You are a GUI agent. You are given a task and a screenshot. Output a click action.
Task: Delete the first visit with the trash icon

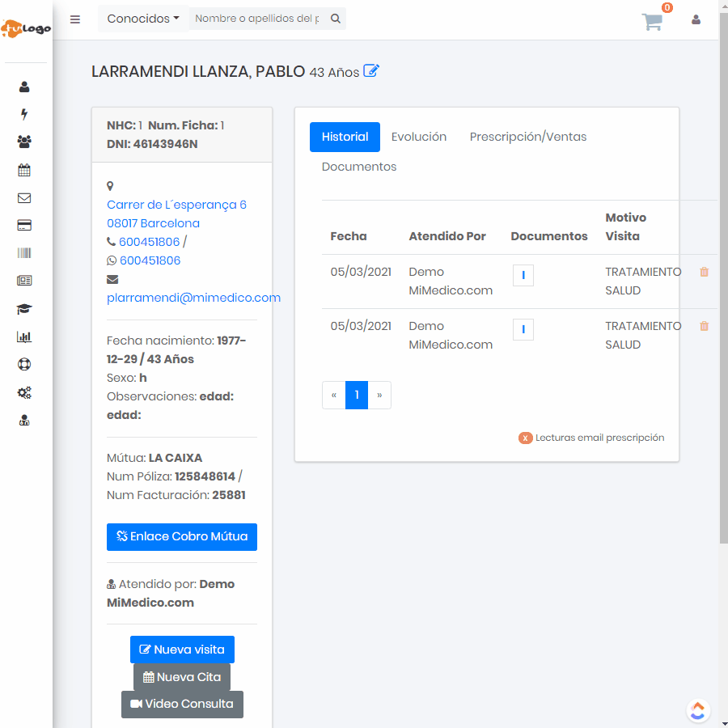704,273
